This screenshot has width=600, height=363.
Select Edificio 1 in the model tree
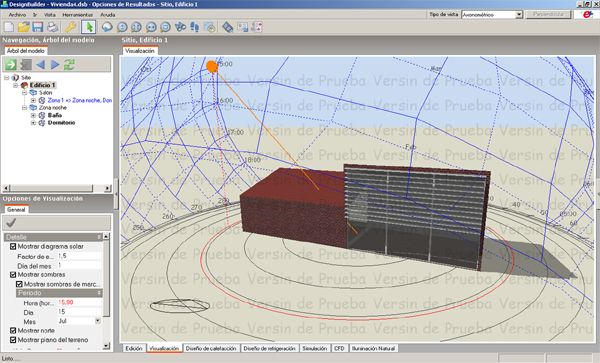click(42, 85)
